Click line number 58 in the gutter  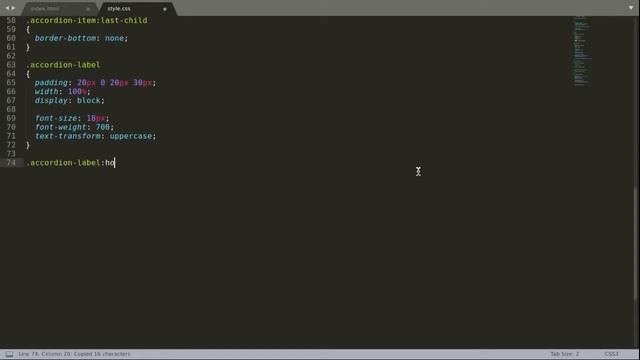(11, 20)
